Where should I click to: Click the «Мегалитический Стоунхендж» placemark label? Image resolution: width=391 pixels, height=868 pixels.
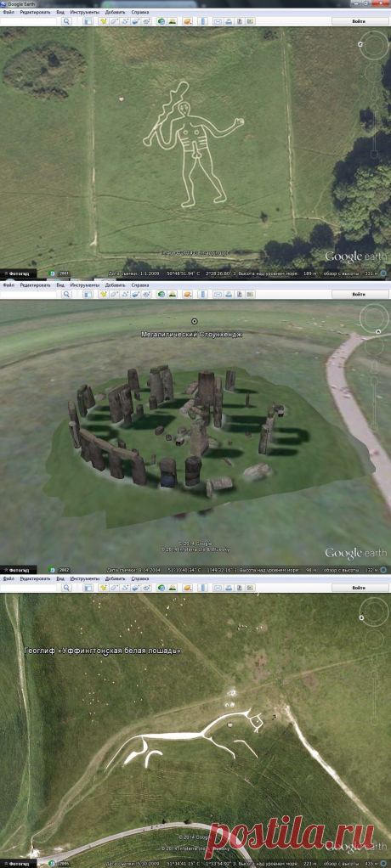tap(191, 334)
